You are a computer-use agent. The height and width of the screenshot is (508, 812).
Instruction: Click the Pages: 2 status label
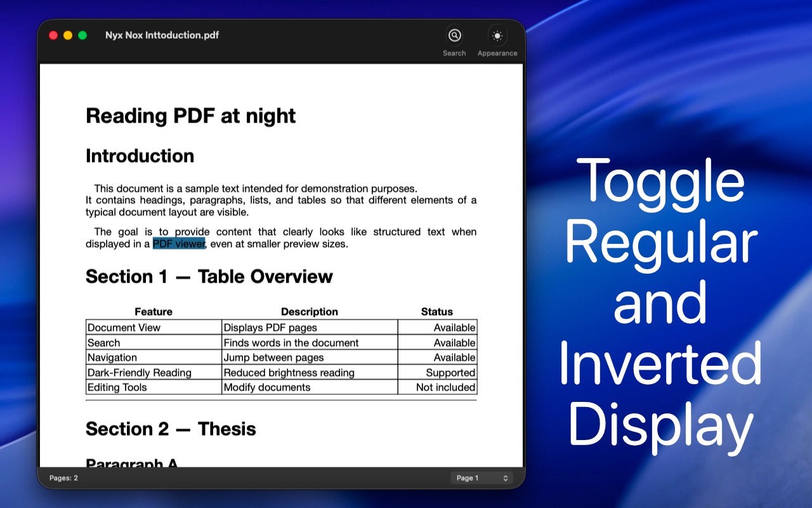click(x=63, y=478)
